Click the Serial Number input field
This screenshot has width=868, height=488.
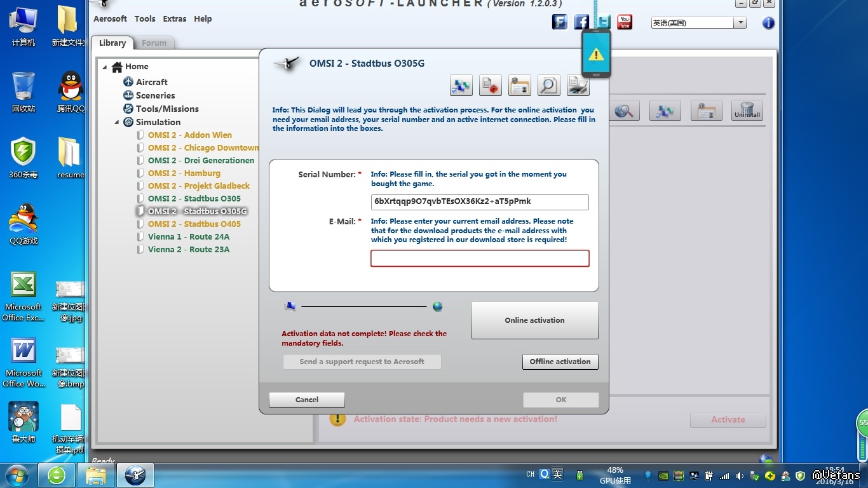click(x=480, y=202)
